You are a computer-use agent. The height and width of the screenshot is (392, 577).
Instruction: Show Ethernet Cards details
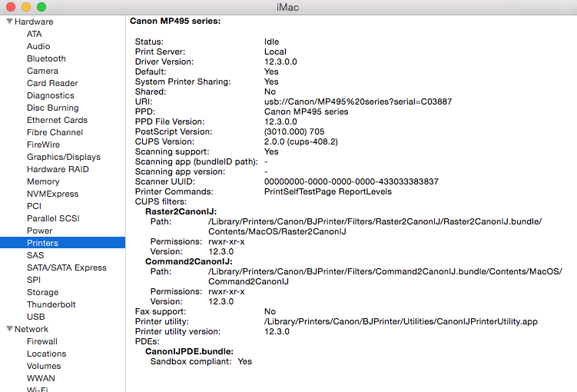(x=57, y=120)
